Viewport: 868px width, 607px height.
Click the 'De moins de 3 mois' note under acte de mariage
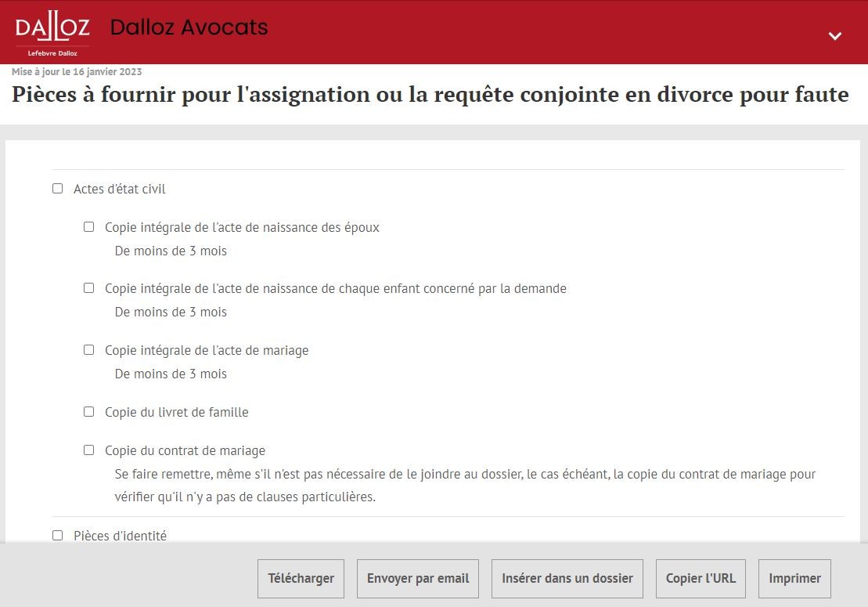pos(171,374)
